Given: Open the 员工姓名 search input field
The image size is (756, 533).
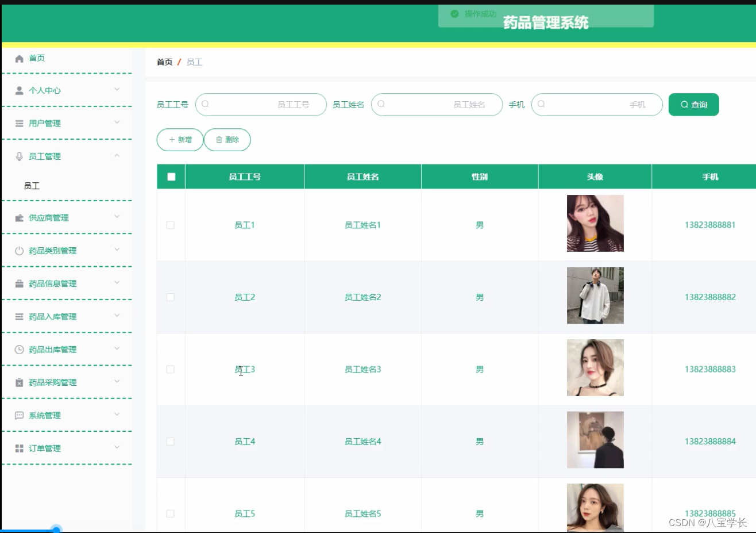Looking at the screenshot, I should point(437,104).
